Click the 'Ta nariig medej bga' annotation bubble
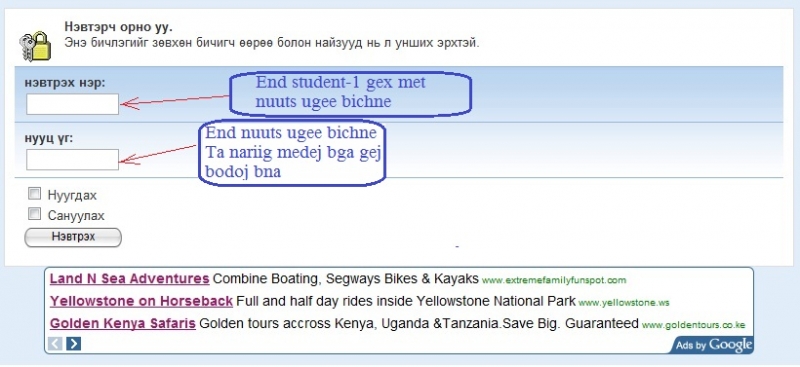The height and width of the screenshot is (367, 800). coord(292,152)
